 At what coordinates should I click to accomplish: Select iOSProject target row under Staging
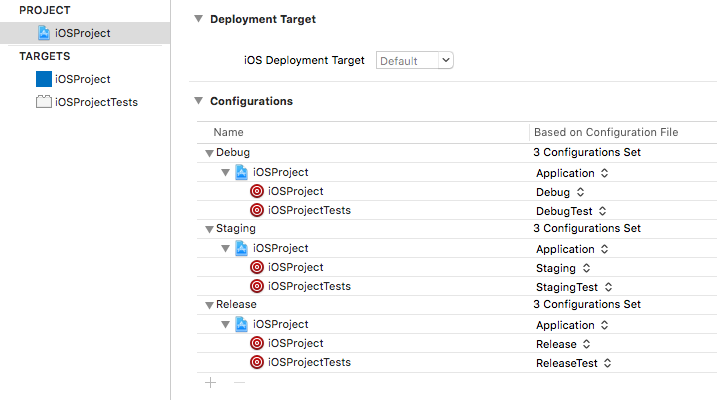(x=457, y=267)
